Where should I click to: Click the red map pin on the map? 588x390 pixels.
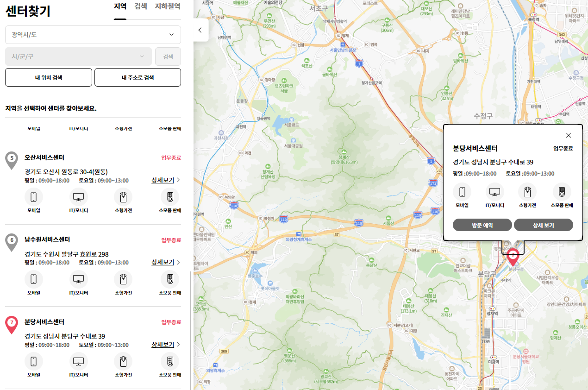point(513,257)
